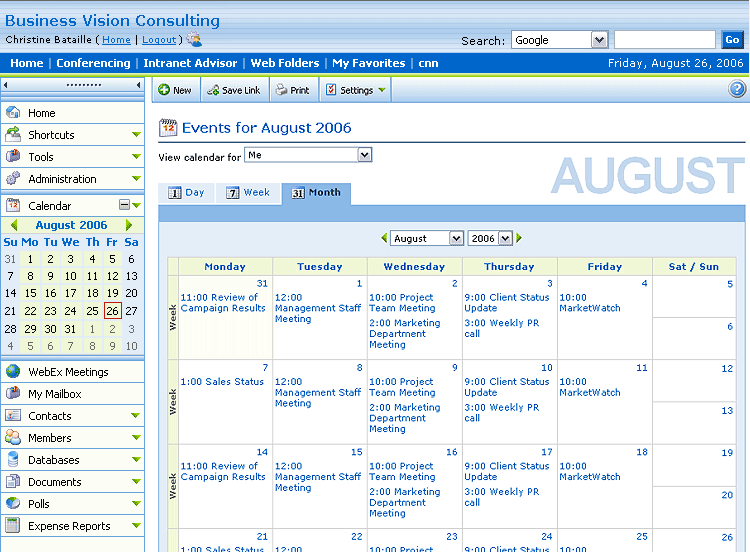This screenshot has width=750, height=552.
Task: Expand the Shortcuts sidebar section arrow
Action: (136, 135)
